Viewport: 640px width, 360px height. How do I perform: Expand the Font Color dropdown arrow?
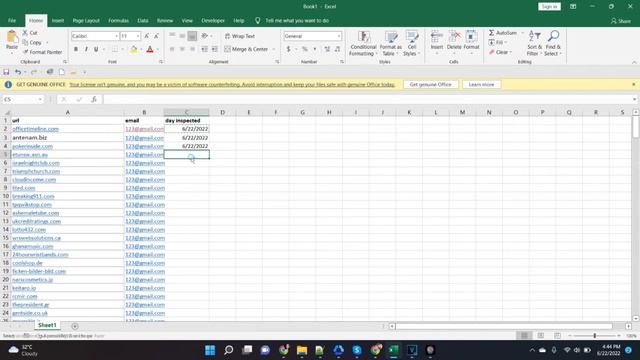tap(158, 49)
